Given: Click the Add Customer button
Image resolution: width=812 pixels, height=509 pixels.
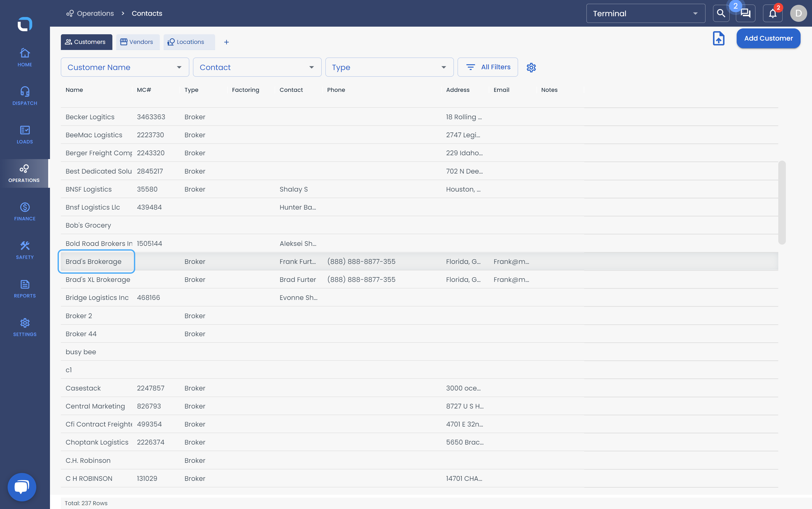Looking at the screenshot, I should click(x=768, y=38).
